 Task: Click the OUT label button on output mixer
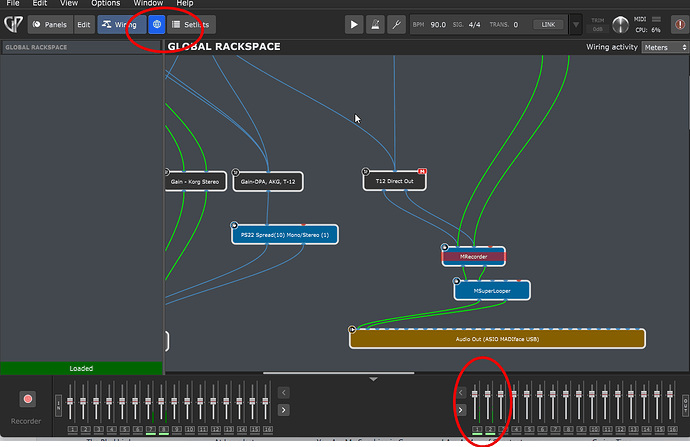tap(685, 405)
